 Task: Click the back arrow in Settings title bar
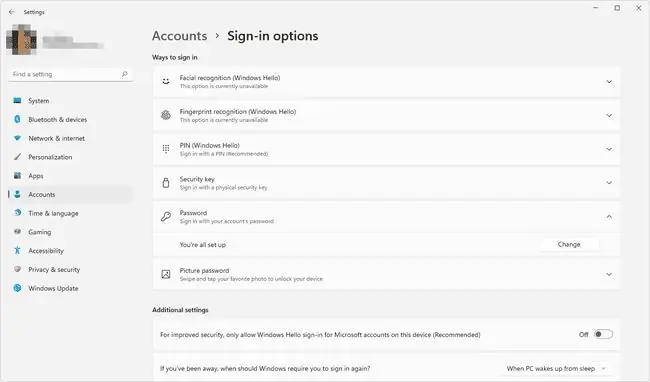tap(12, 12)
